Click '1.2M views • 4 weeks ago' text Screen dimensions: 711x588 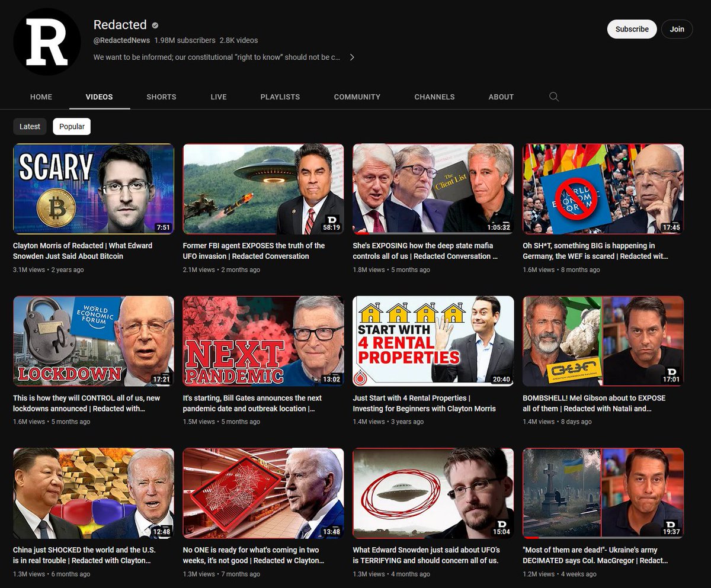559,574
